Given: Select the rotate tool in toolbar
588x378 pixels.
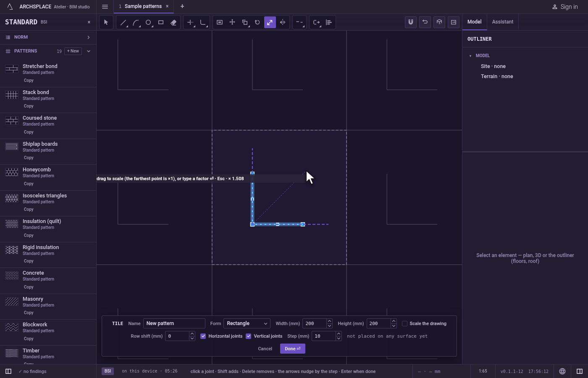Looking at the screenshot, I should [257, 22].
